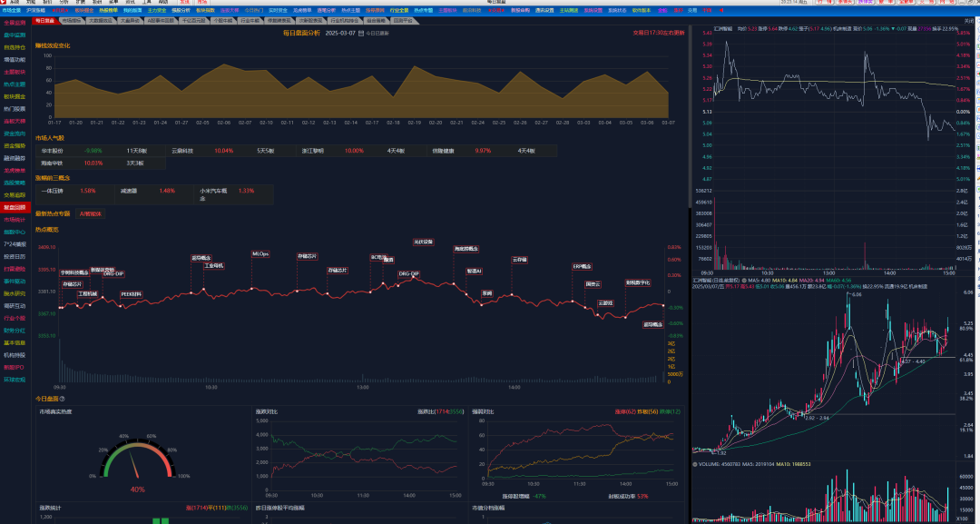
Task: Click the MLOps marker on hotspot chart
Action: pos(260,254)
